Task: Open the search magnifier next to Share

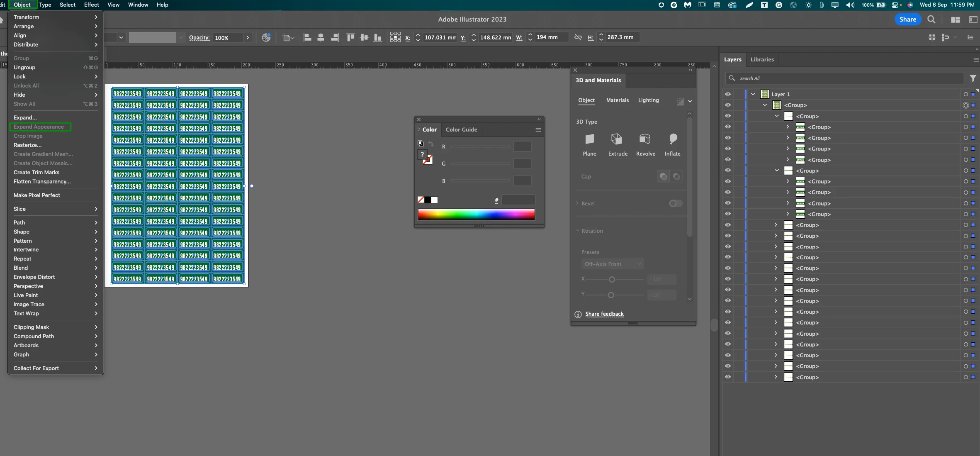Action: [x=931, y=20]
